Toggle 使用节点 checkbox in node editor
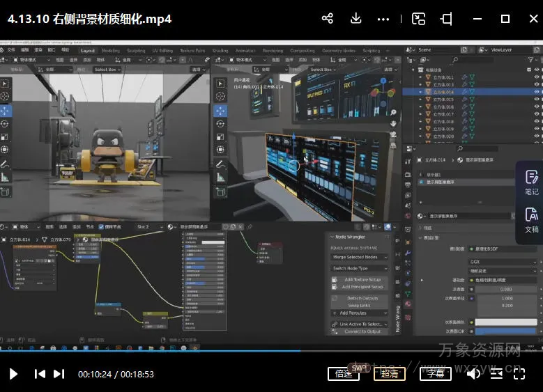Screen dimensions: 543x392 (102, 227)
